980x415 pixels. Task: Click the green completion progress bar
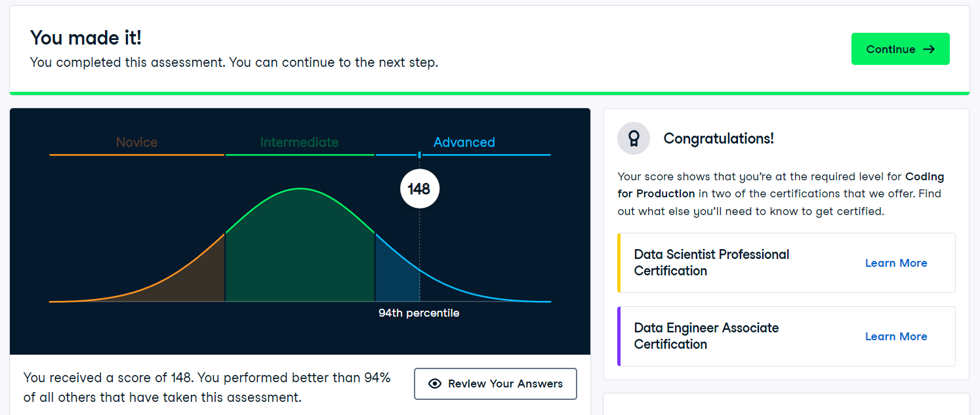point(489,93)
